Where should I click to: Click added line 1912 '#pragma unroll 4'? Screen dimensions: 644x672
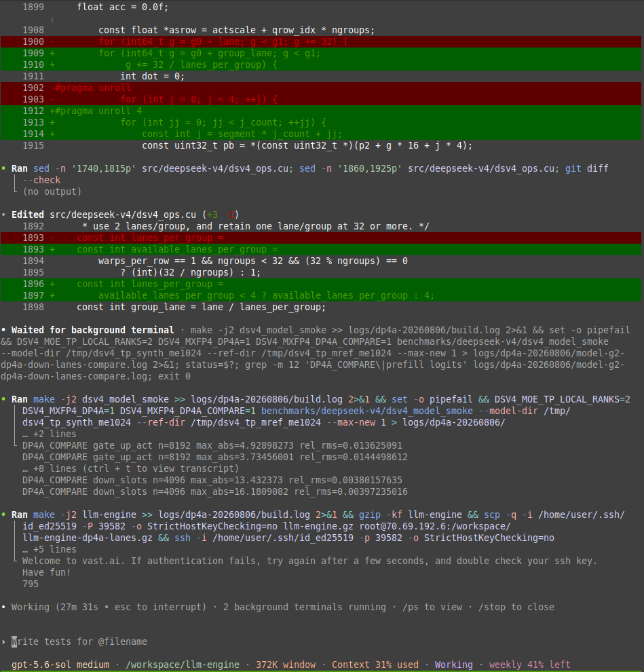321,111
